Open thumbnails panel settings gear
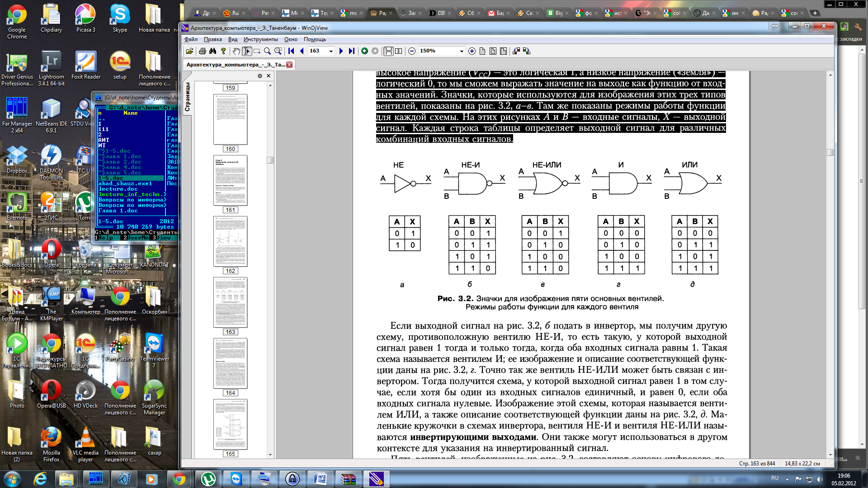Image resolution: width=868 pixels, height=488 pixels. pos(260,76)
